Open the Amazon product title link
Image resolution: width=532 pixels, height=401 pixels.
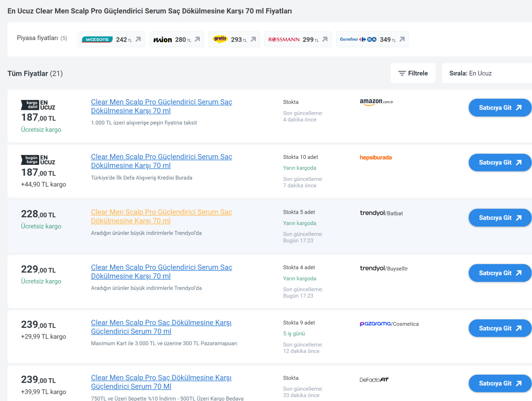pos(161,106)
